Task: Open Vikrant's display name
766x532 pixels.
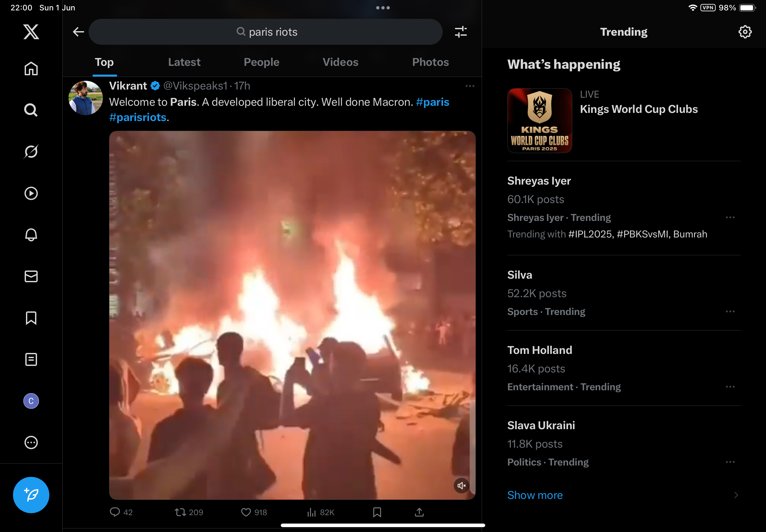Action: point(128,86)
